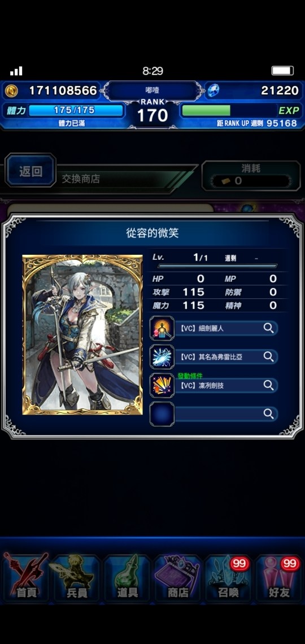The image size is (305, 644).
Task: Click magnifier on the empty skill slot
Action: point(268,414)
